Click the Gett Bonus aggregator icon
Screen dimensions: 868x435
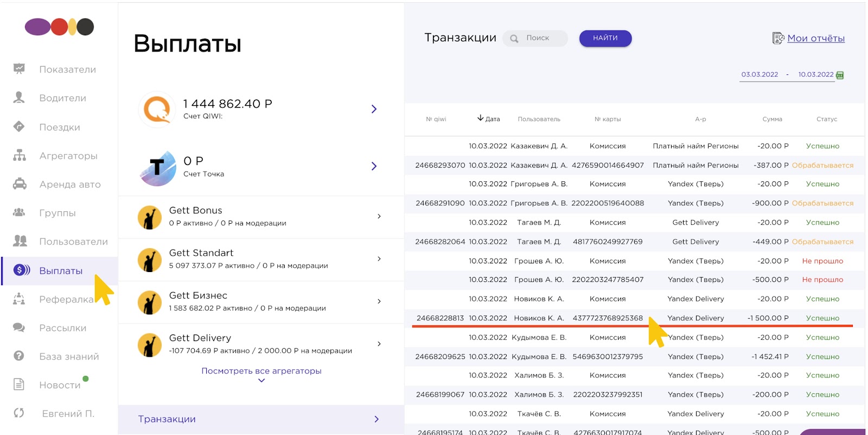click(x=150, y=217)
